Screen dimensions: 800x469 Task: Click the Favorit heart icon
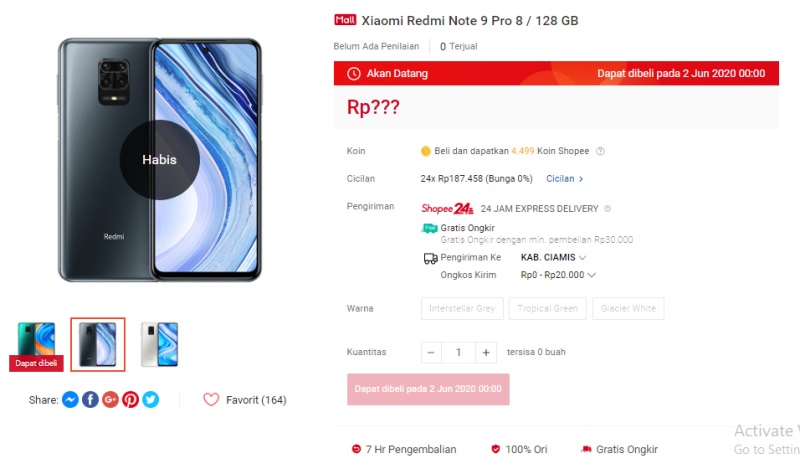[211, 400]
